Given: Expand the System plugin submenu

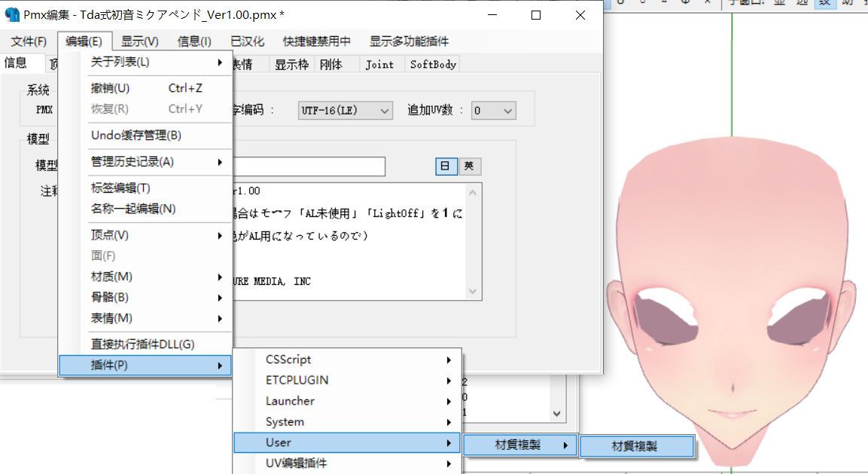Looking at the screenshot, I should coord(347,422).
